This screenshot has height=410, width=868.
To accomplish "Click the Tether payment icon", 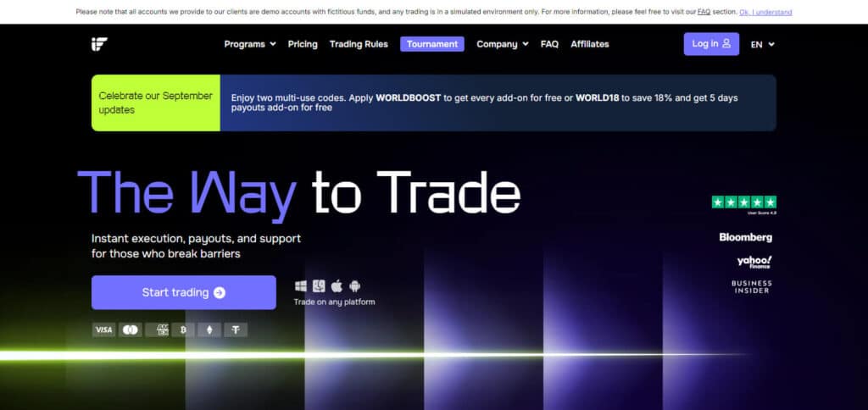I will coord(236,330).
